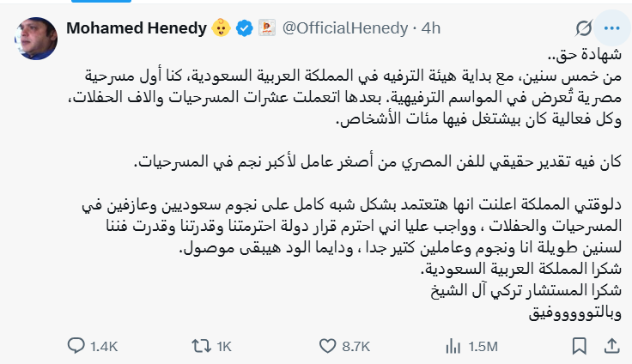The width and height of the screenshot is (632, 364).
Task: Toggle the bookmark for this post
Action: coord(580,345)
